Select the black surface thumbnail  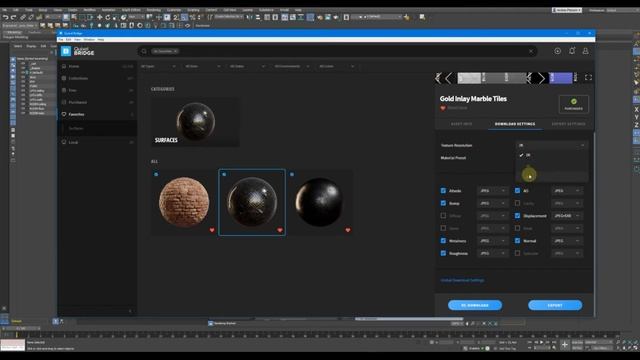pos(320,202)
